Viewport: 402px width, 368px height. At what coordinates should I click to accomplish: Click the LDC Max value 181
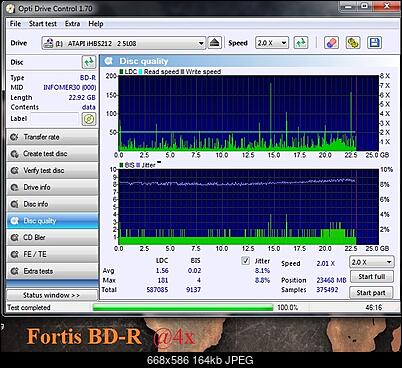[163, 280]
